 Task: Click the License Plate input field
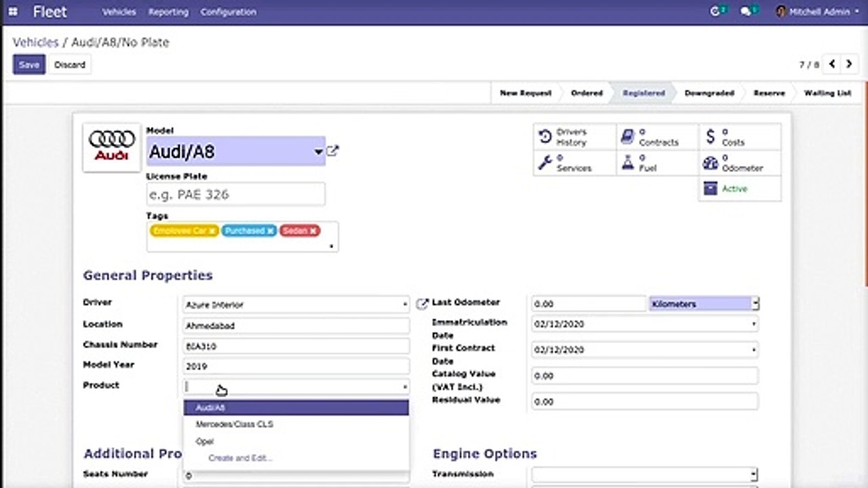[235, 195]
